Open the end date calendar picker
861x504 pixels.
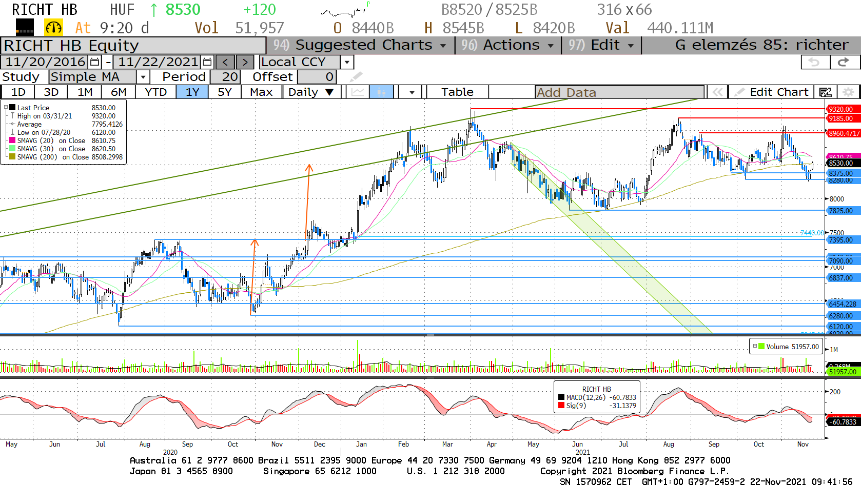click(207, 62)
